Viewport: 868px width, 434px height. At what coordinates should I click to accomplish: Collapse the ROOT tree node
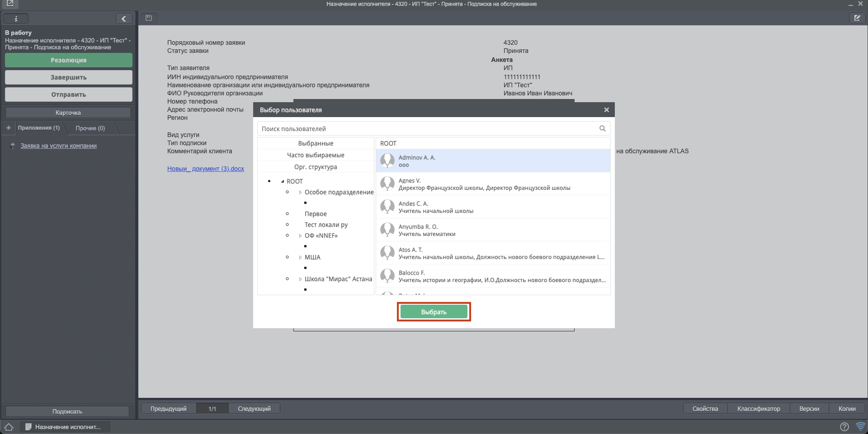[x=283, y=182]
